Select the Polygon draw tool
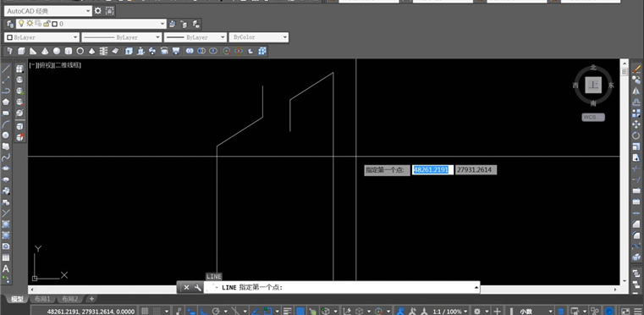This screenshot has height=315, width=644. (6, 102)
